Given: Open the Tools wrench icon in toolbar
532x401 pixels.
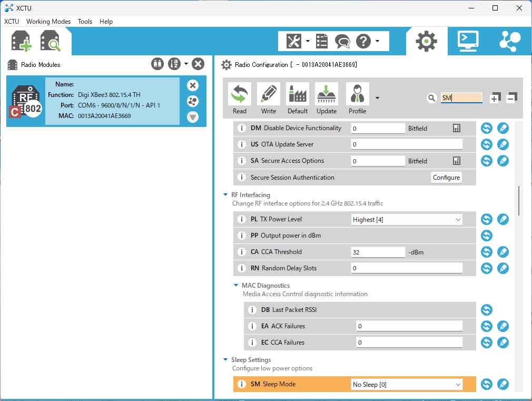Looking at the screenshot, I should point(294,42).
